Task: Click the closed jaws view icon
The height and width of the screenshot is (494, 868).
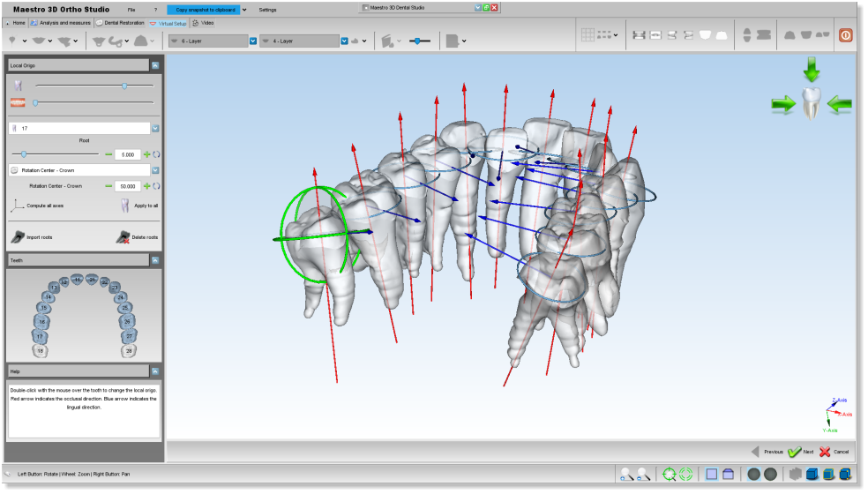Action: 763,35
